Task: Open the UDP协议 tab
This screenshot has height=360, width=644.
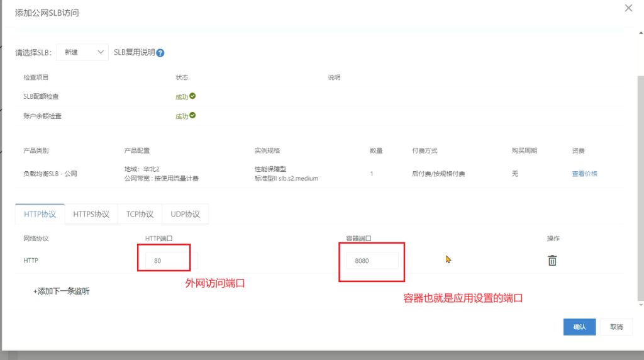Action: pyautogui.click(x=185, y=214)
